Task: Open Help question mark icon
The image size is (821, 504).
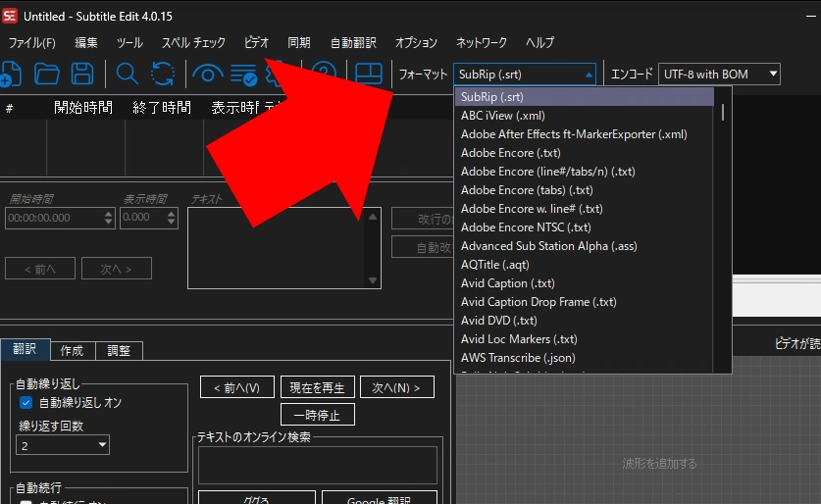Action: 324,73
